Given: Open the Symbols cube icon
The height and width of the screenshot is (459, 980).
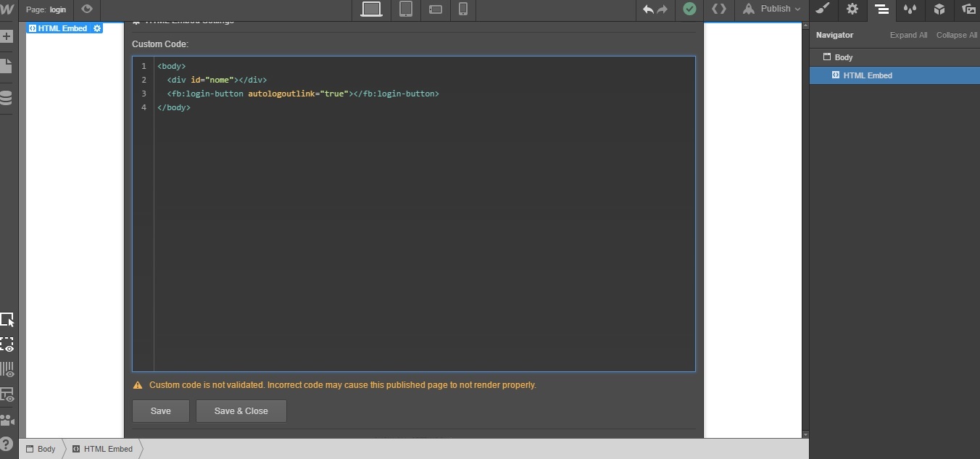Looking at the screenshot, I should 939,9.
